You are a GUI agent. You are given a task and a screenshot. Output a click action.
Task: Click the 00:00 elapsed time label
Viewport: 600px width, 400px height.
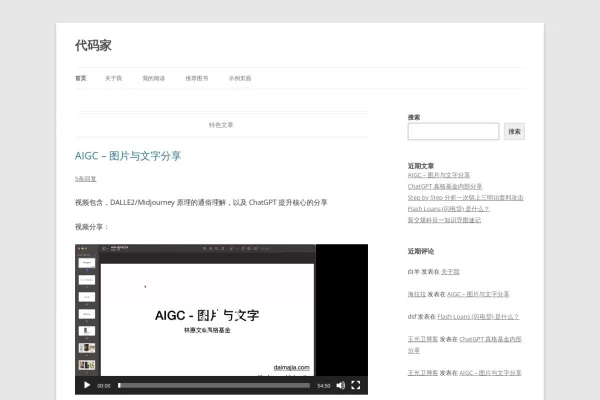point(104,386)
